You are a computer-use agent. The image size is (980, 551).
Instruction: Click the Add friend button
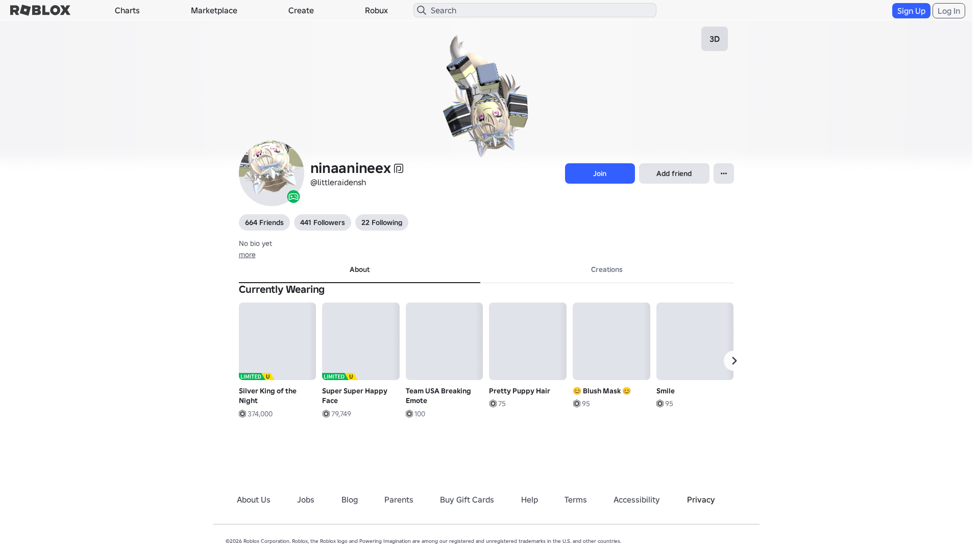point(674,173)
